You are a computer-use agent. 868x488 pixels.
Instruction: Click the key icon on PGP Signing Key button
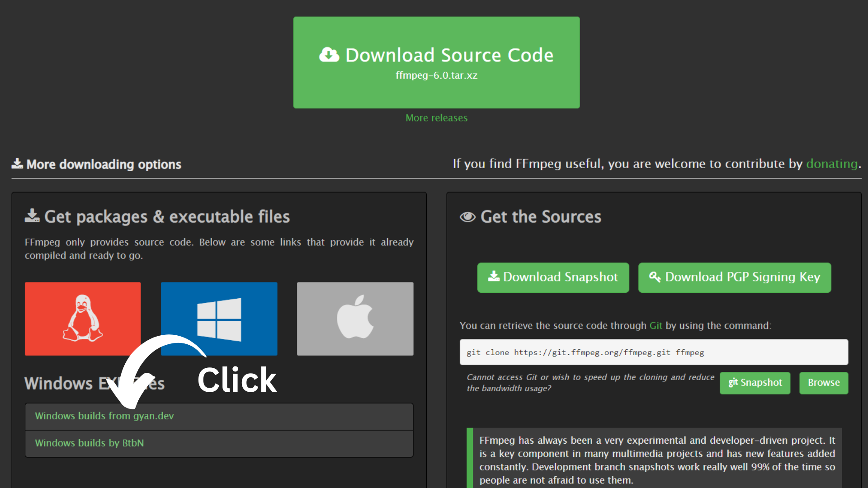coord(655,277)
